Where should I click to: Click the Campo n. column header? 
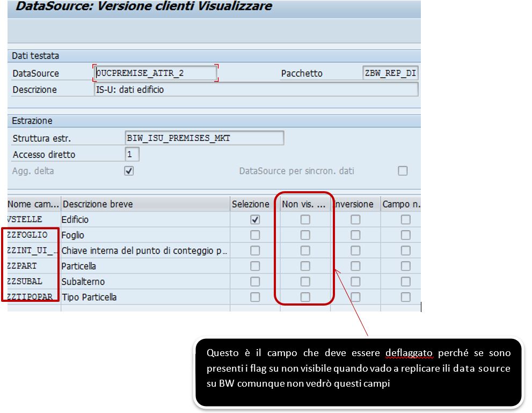click(401, 204)
